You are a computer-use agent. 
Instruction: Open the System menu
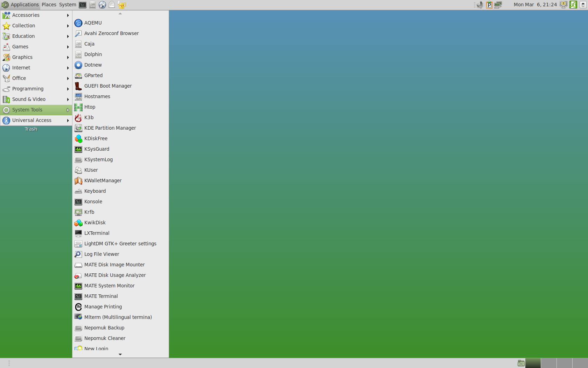click(x=68, y=5)
